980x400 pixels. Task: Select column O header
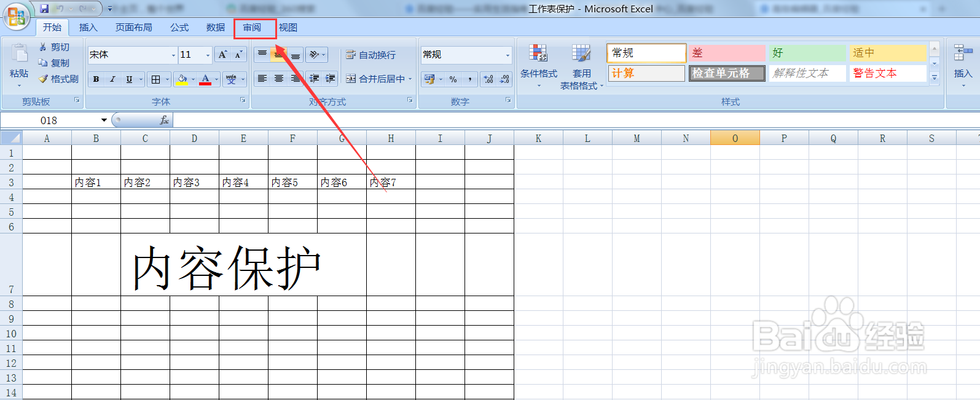tap(735, 138)
